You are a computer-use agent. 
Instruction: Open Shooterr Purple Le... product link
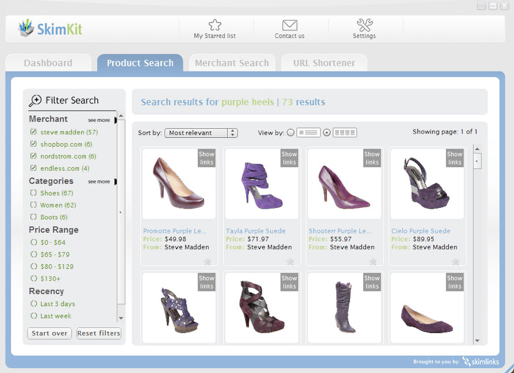340,231
